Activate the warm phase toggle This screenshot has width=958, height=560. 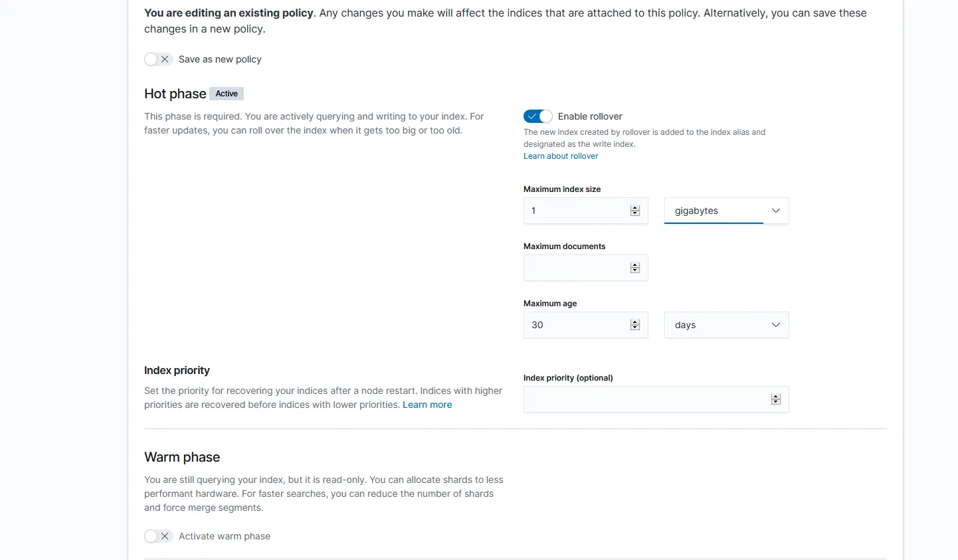(x=158, y=536)
